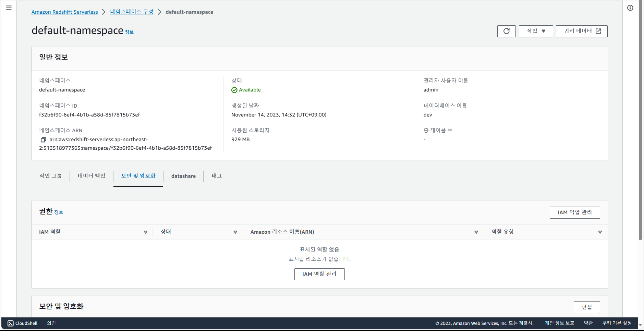Screen dimensions: 644x331
Task: Open 쿼리 데이터 in new window
Action: coord(582,31)
